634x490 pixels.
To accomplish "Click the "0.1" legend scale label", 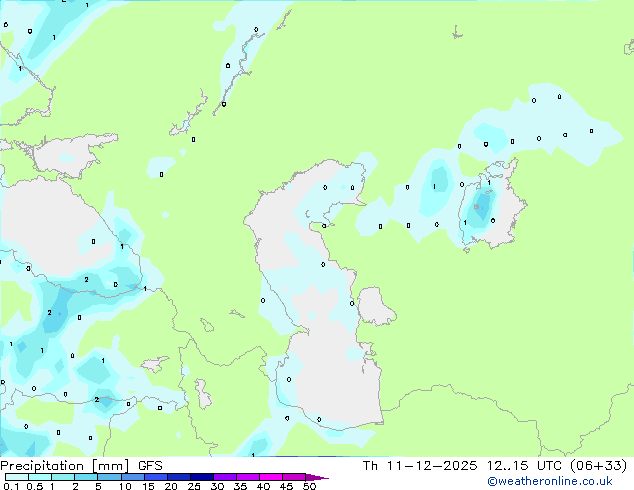I will [11, 486].
